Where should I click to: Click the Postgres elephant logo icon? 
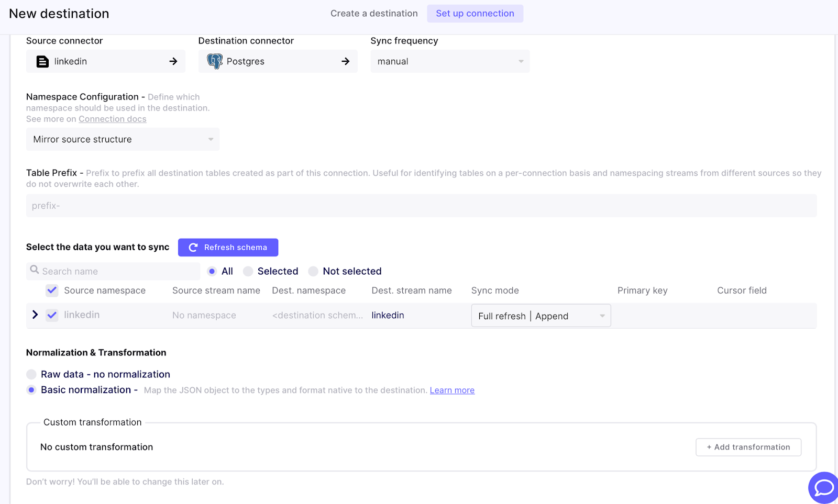215,61
